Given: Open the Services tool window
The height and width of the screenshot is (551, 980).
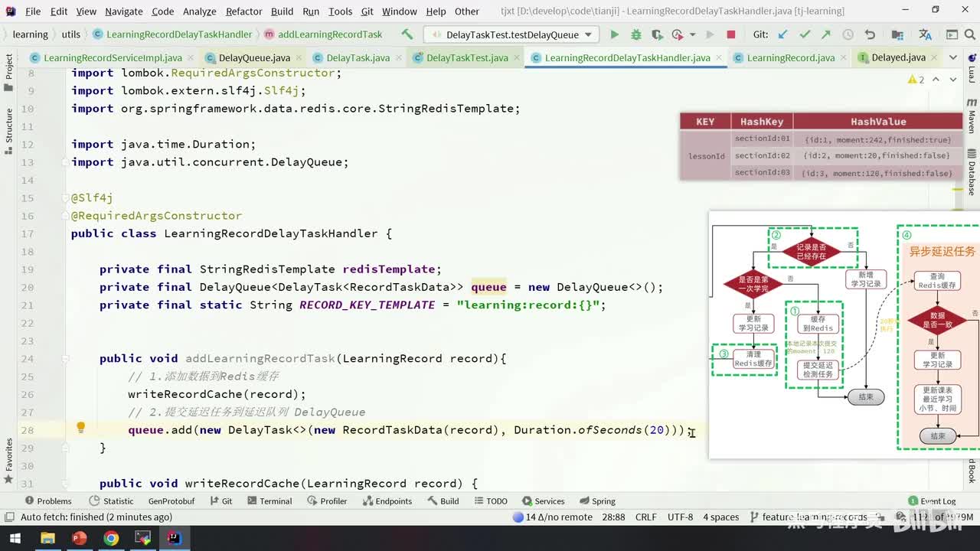Looking at the screenshot, I should point(542,501).
